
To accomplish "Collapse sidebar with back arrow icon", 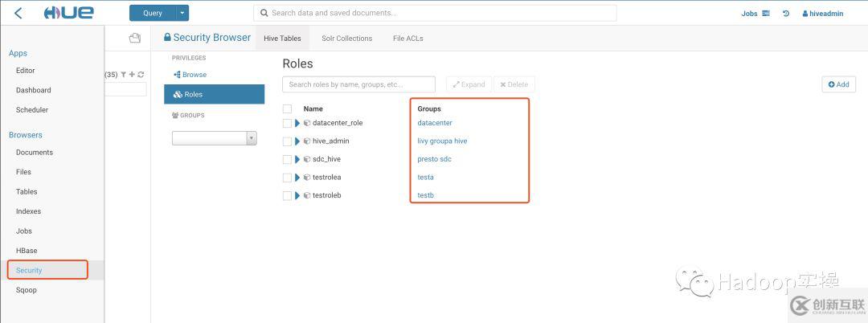I will [18, 13].
